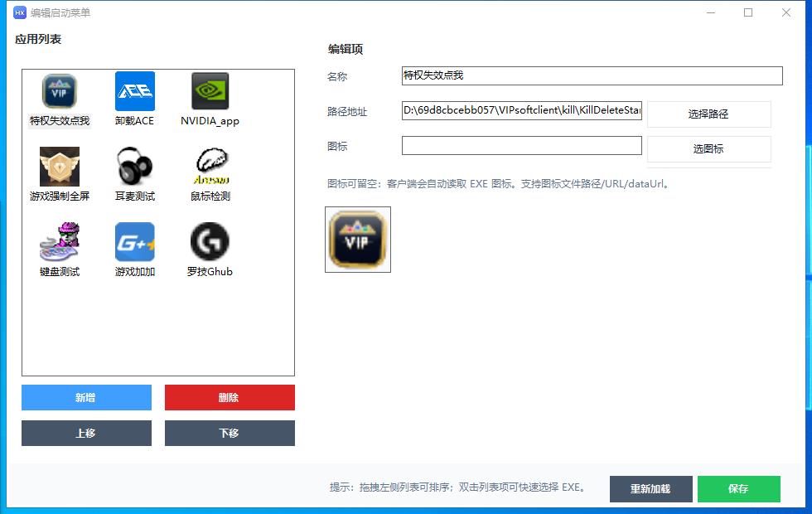Click the 新增 add button
Viewport: 812px width, 514px height.
(86, 397)
